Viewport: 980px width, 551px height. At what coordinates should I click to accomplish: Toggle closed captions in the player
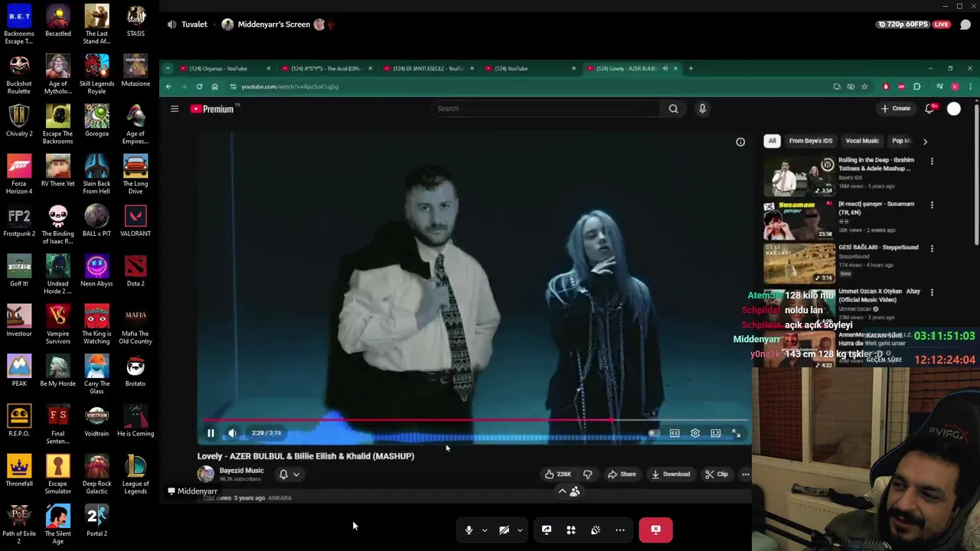click(x=675, y=433)
